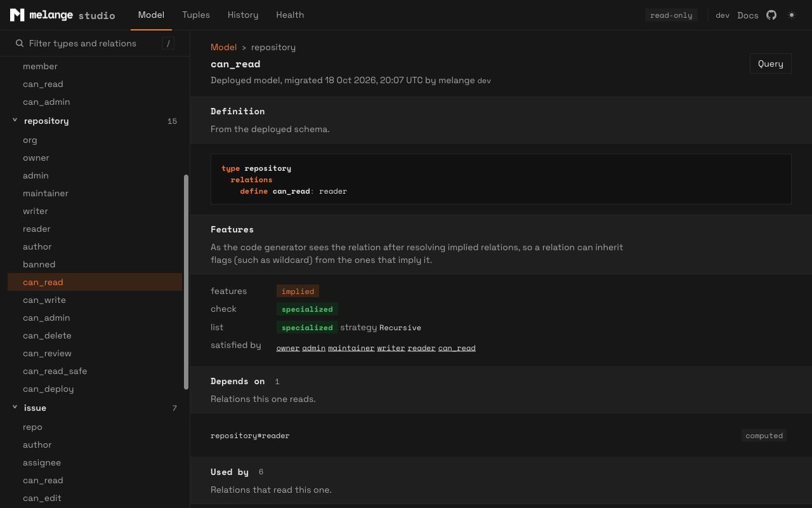Open the Health tab
The image size is (812, 508).
pos(290,15)
